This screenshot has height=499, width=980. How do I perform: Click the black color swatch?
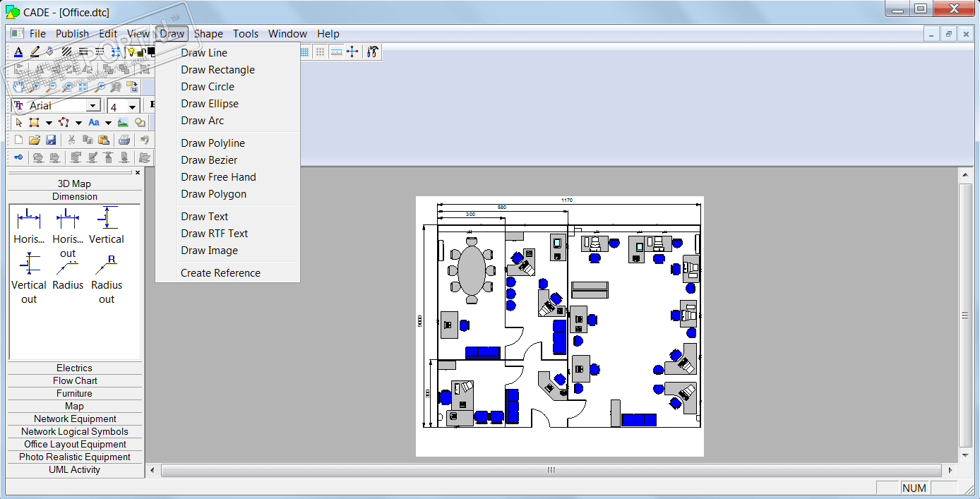click(151, 51)
